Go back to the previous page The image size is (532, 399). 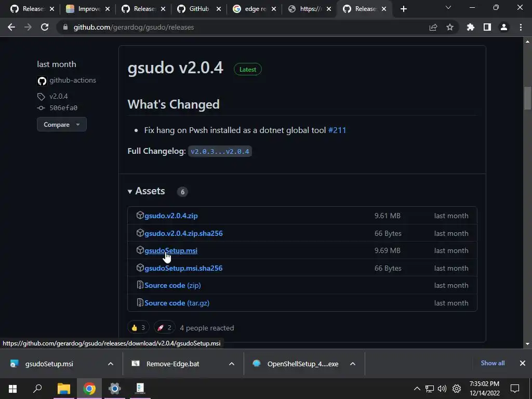pos(11,27)
